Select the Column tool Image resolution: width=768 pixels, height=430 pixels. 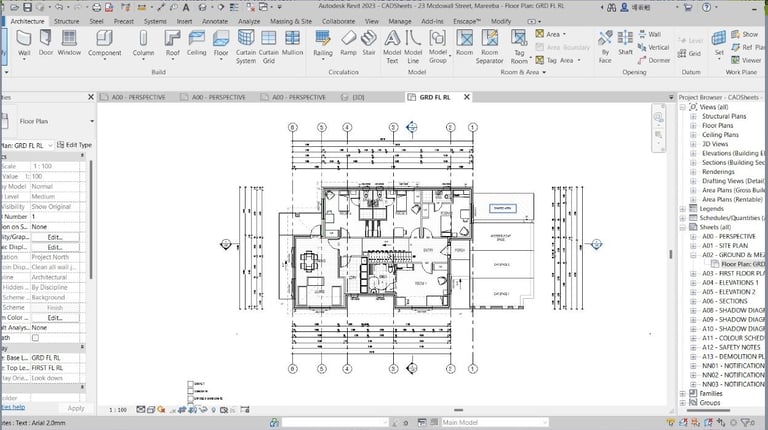[143, 44]
